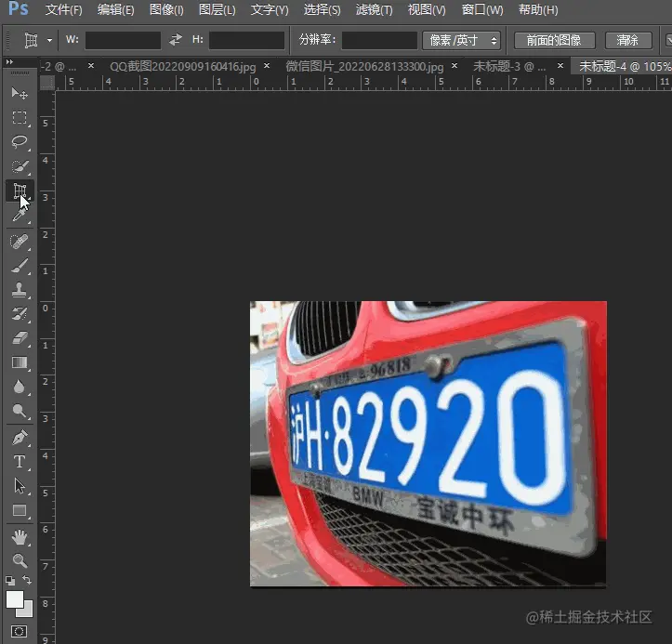Click the 清除 button
Viewport: 672px width, 644px height.
point(628,40)
